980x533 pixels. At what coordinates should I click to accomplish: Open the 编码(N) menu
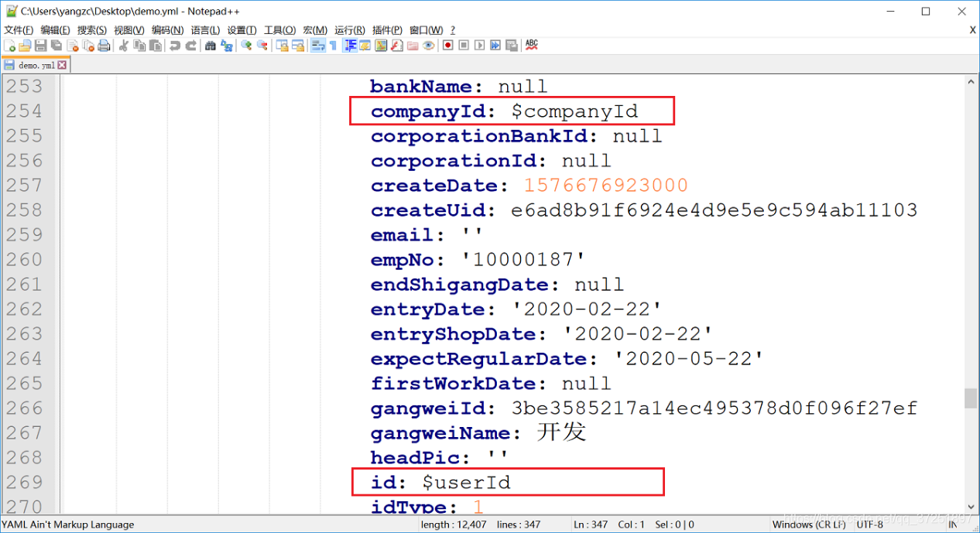coord(167,30)
